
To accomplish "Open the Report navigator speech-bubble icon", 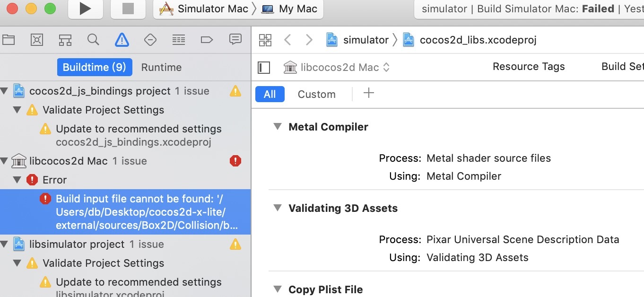I will point(235,40).
